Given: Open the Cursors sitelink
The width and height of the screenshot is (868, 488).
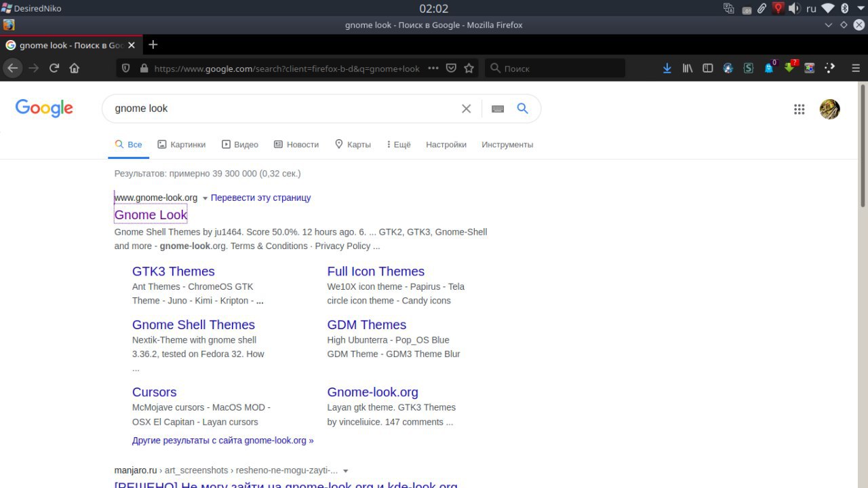Looking at the screenshot, I should click(x=154, y=392).
